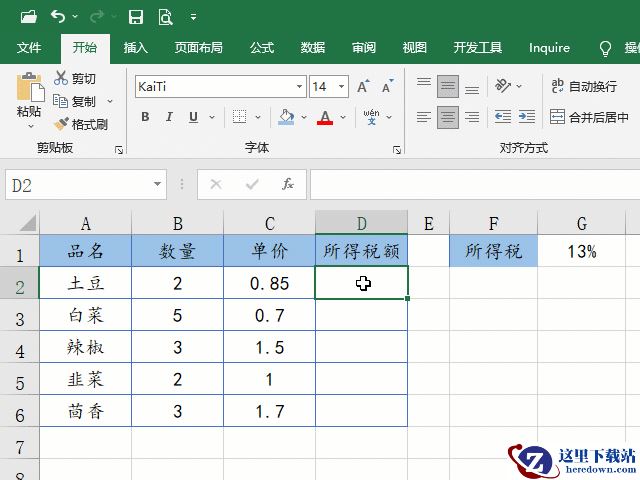Switch to the 数据 tab

(x=313, y=48)
